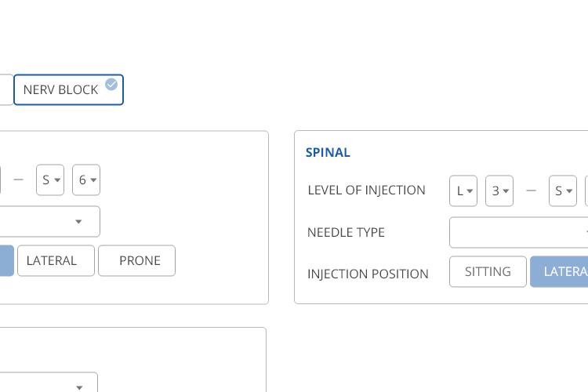Select PRONE injection position
Image resolution: width=588 pixels, height=392 pixels.
(137, 261)
